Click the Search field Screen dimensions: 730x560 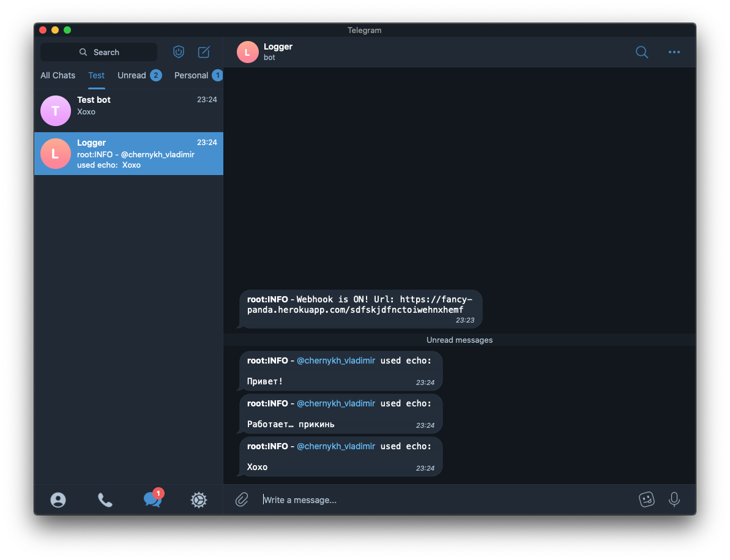coord(99,52)
